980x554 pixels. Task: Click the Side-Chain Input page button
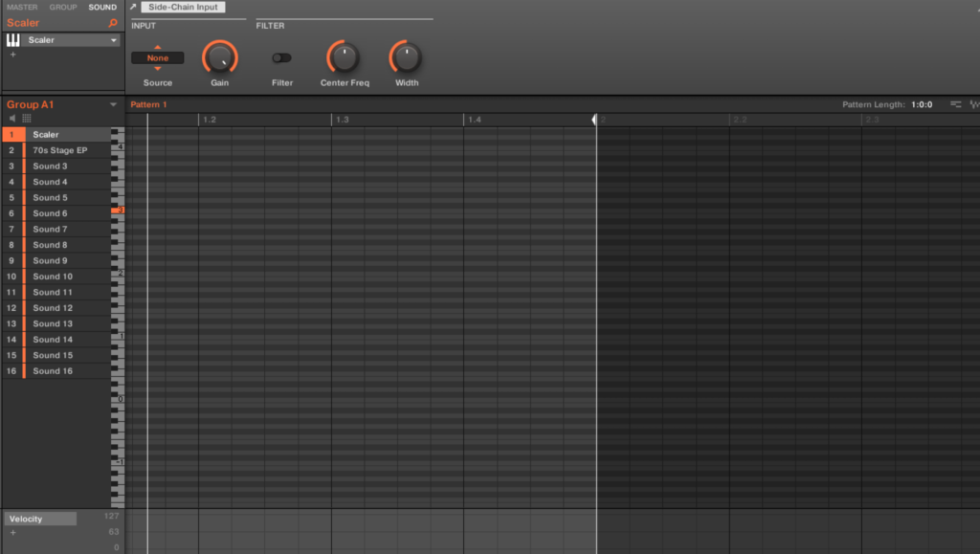click(183, 8)
